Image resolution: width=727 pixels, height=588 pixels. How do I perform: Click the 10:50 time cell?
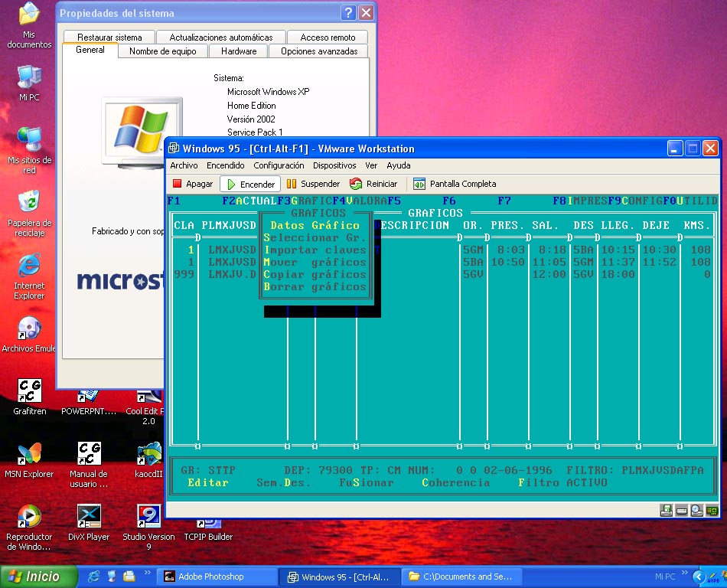pos(507,263)
